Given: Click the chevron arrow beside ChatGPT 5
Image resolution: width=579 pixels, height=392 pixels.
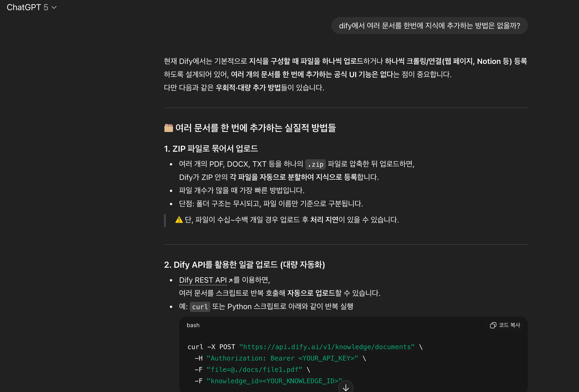Looking at the screenshot, I should [x=54, y=8].
